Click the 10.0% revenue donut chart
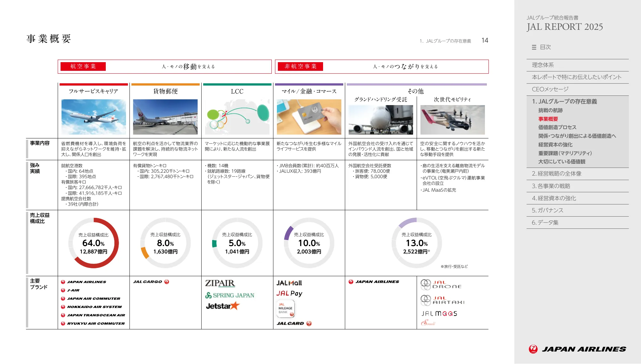Image resolution: width=641 pixels, height=364 pixels. pos(309,243)
